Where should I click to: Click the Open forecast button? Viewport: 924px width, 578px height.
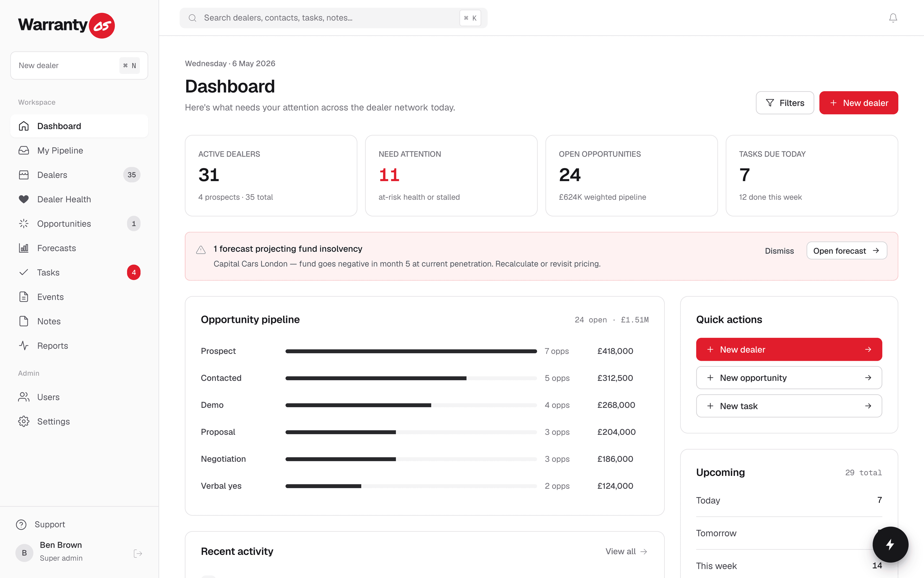click(847, 251)
